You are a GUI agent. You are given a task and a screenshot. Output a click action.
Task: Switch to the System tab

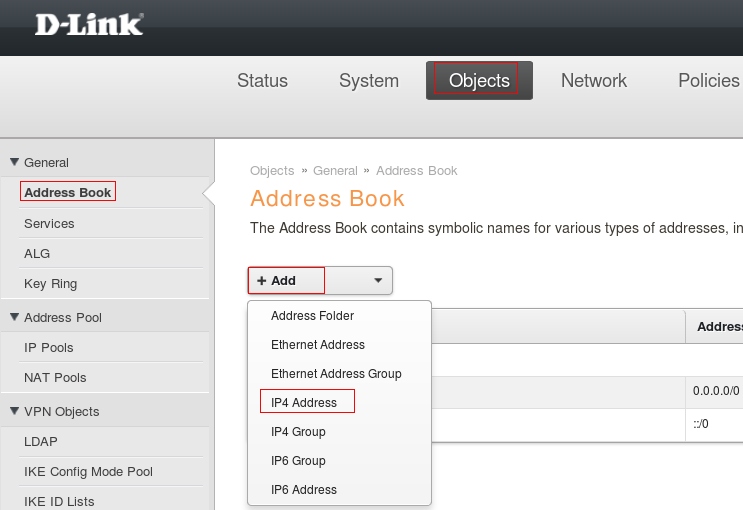(x=369, y=81)
